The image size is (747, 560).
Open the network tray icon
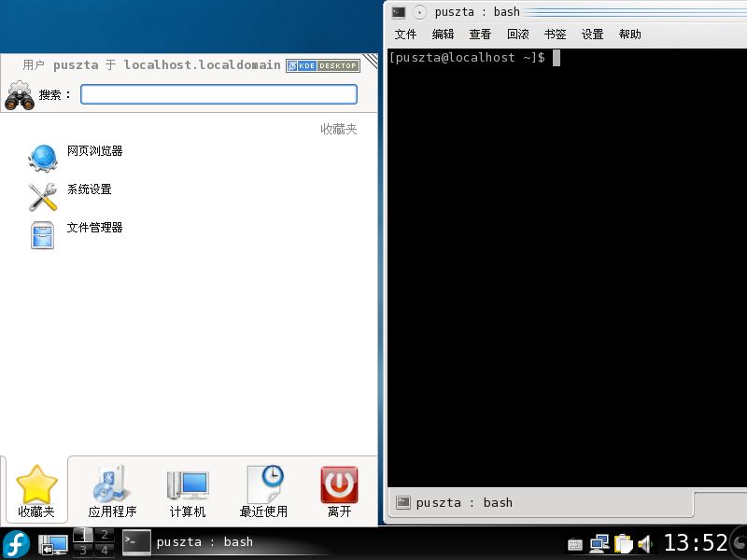point(599,543)
